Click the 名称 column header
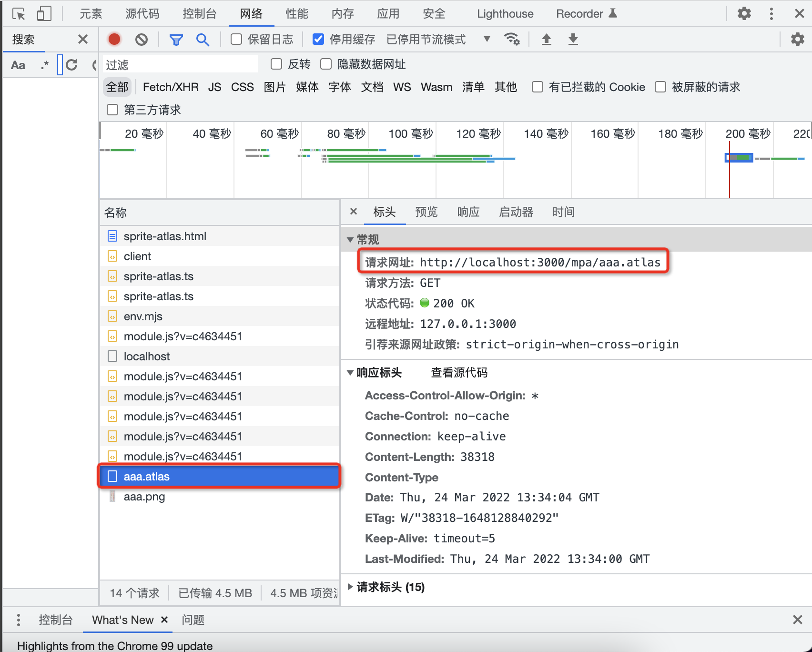This screenshot has width=812, height=652. click(x=220, y=213)
